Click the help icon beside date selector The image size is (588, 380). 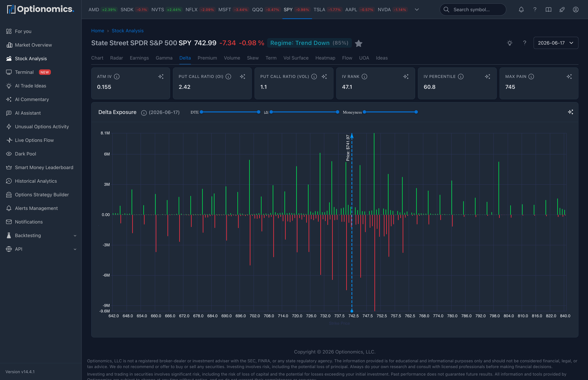point(525,43)
